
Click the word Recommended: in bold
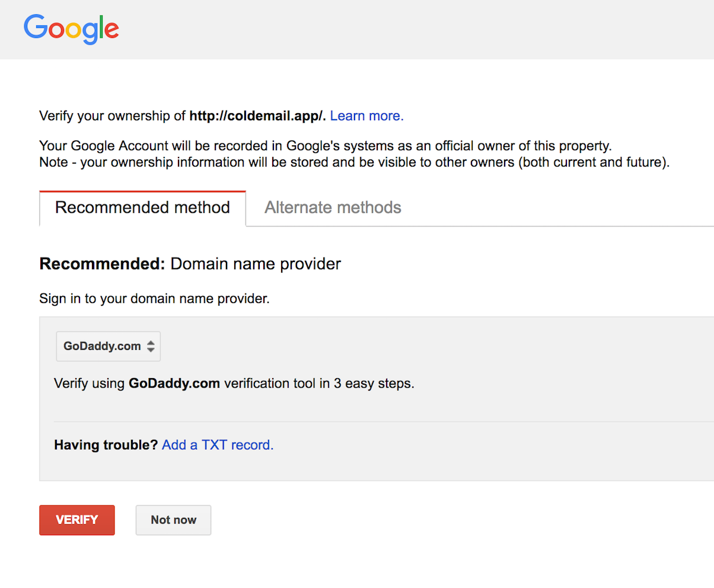pyautogui.click(x=102, y=264)
